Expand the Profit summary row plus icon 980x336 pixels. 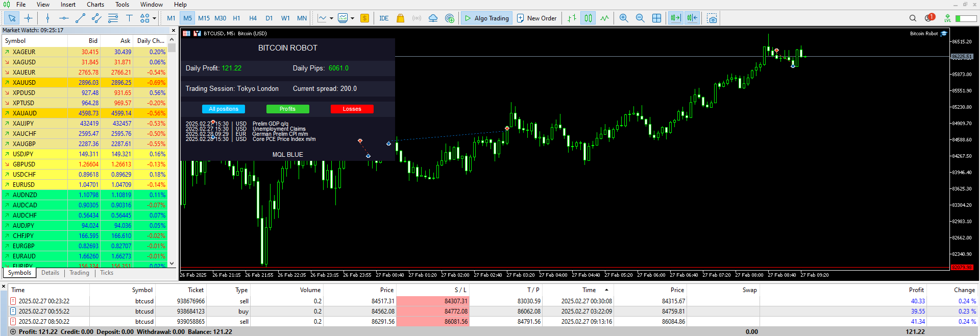[x=13, y=332]
